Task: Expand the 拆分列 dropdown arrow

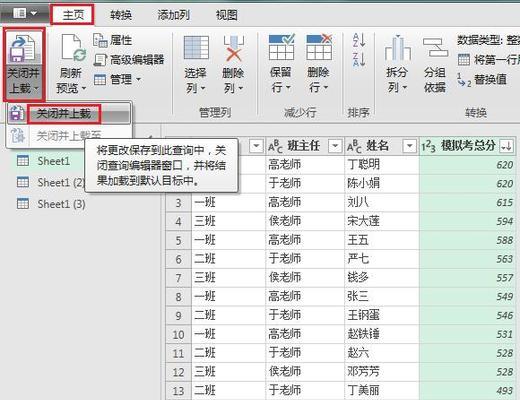Action: pos(404,88)
